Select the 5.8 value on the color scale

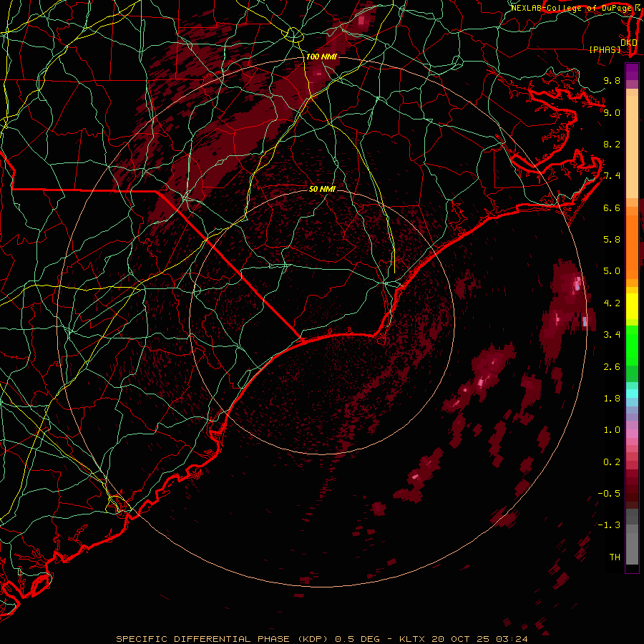point(612,240)
